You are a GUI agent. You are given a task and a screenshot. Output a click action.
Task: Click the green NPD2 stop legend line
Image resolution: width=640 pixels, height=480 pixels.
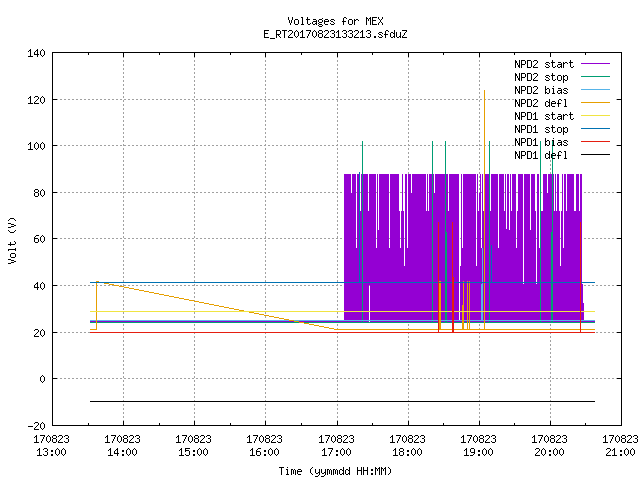click(596, 77)
